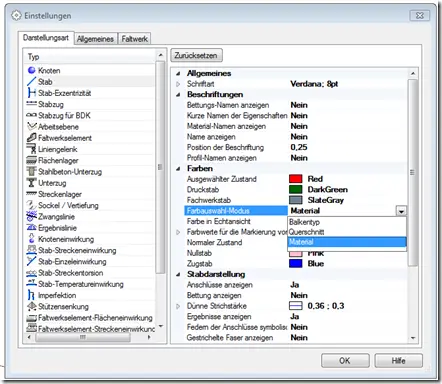The height and width of the screenshot is (384, 442).
Task: Click the Faltwerkselement-Flächeneinwirkung icon
Action: click(x=31, y=318)
